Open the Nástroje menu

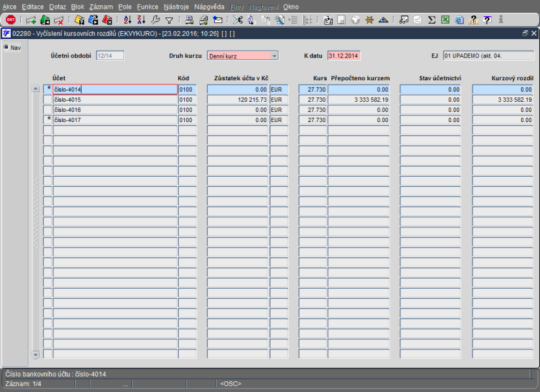coord(176,6)
